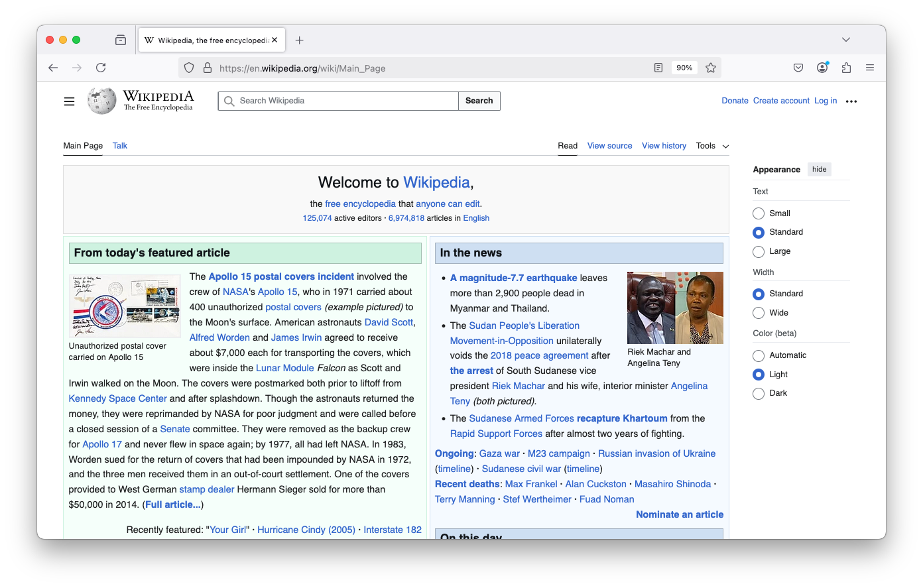Open the View history tab
The image size is (923, 588).
click(664, 146)
